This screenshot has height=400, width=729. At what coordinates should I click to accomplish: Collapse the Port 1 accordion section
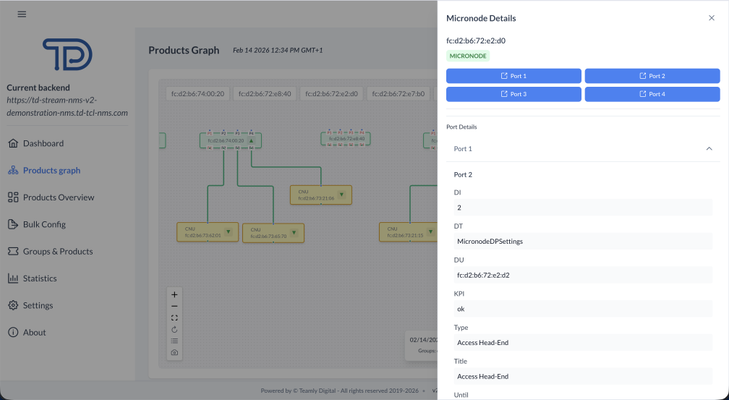click(x=709, y=149)
